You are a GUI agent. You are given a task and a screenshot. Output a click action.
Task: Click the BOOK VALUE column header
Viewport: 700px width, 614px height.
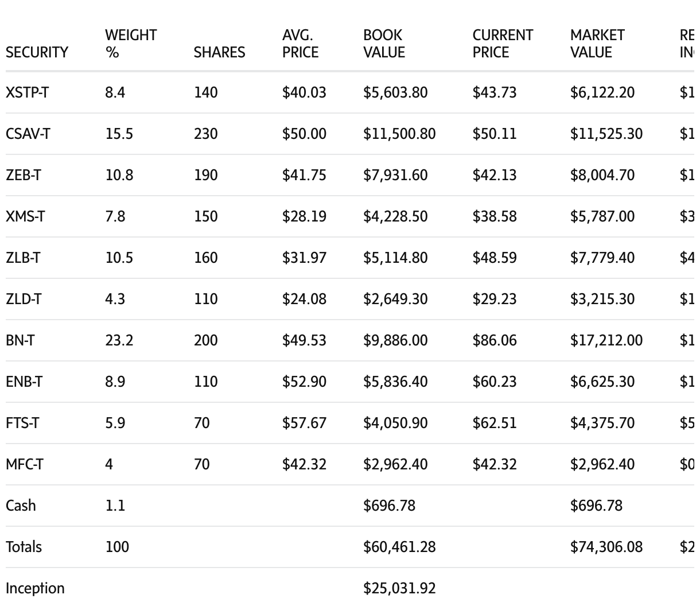coord(384,44)
